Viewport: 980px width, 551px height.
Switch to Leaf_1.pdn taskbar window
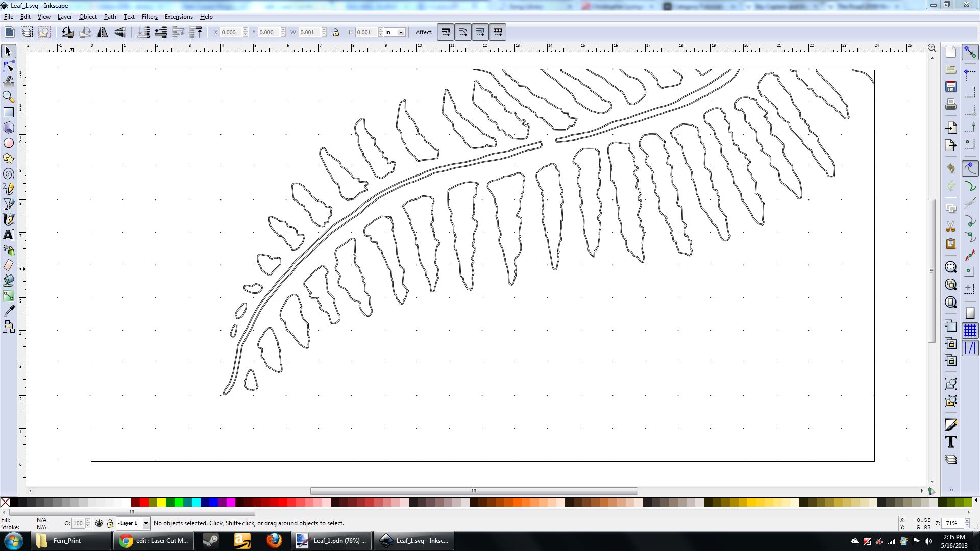pos(332,541)
